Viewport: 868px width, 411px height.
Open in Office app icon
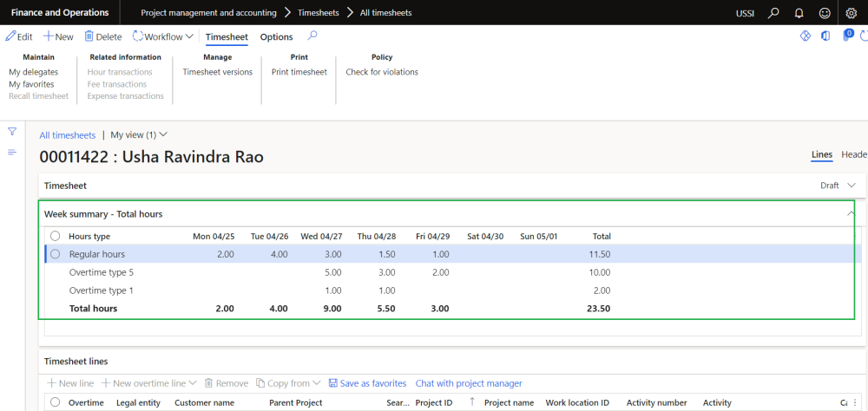(825, 36)
